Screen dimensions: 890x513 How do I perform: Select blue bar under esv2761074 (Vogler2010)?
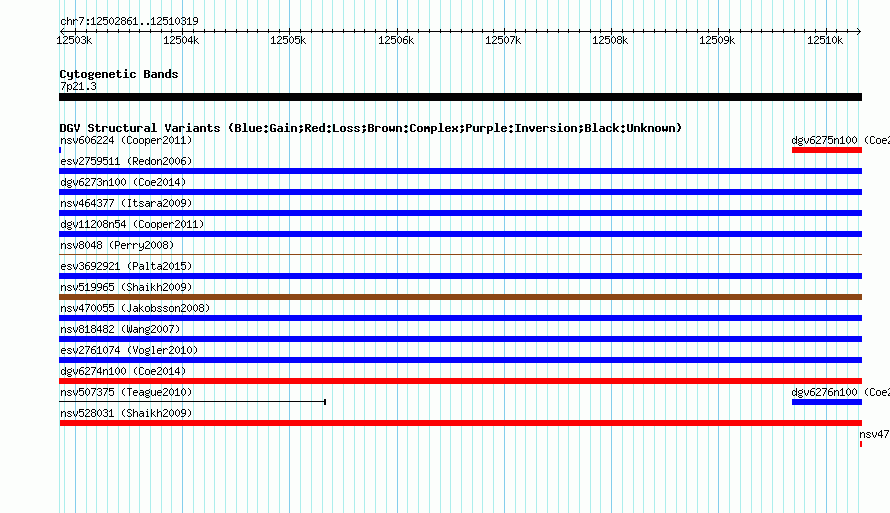(460, 360)
